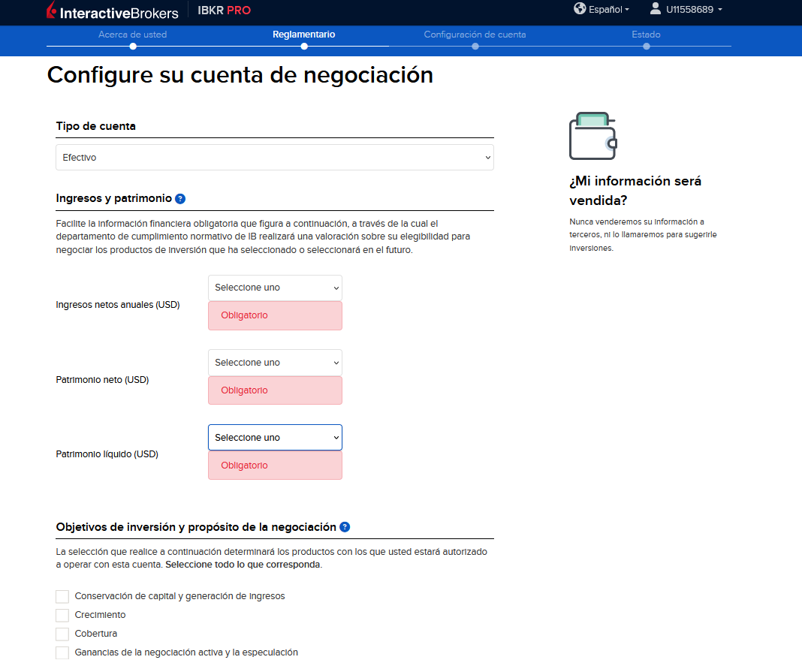Open the U11558689 account menu
This screenshot has height=672, width=802.
686,9
